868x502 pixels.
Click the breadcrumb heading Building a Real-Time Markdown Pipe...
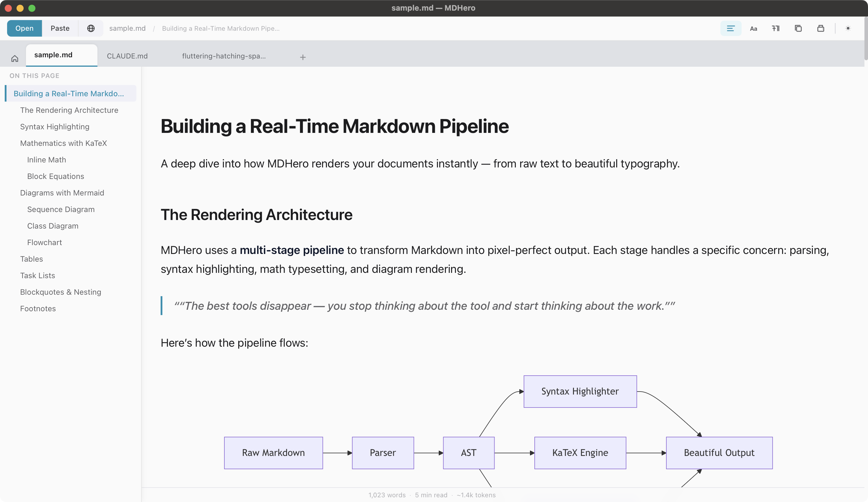(221, 28)
